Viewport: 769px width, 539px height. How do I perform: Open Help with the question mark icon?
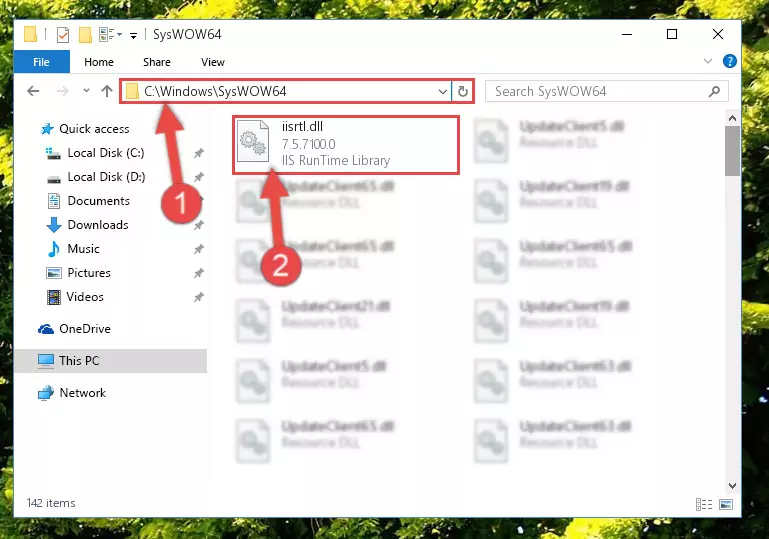(x=729, y=61)
